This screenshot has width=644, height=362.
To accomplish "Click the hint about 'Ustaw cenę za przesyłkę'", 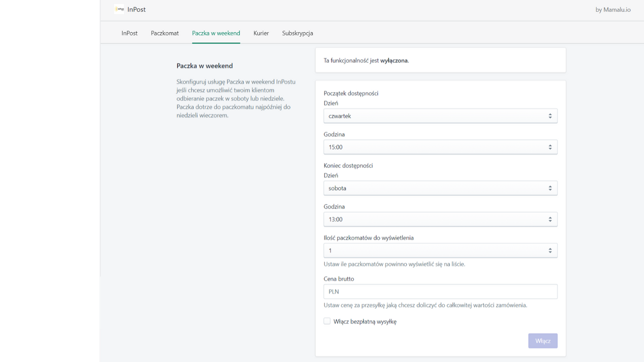I will 425,305.
